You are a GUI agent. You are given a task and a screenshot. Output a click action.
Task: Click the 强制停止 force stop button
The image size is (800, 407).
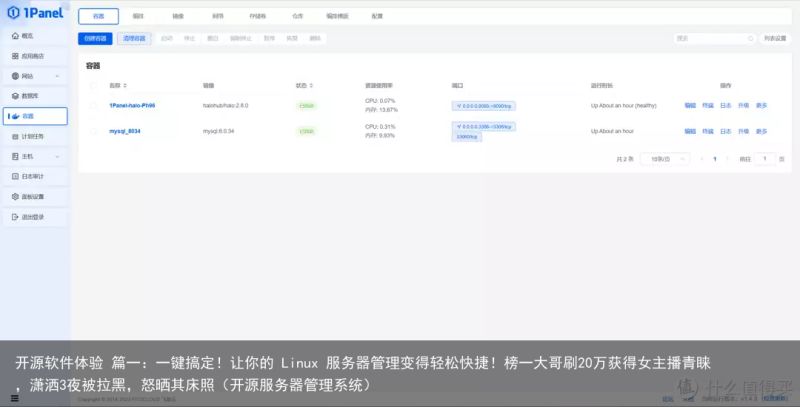point(240,38)
